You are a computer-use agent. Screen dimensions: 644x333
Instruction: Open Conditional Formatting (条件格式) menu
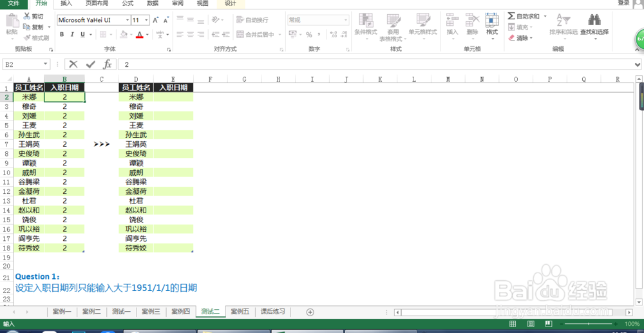point(366,26)
